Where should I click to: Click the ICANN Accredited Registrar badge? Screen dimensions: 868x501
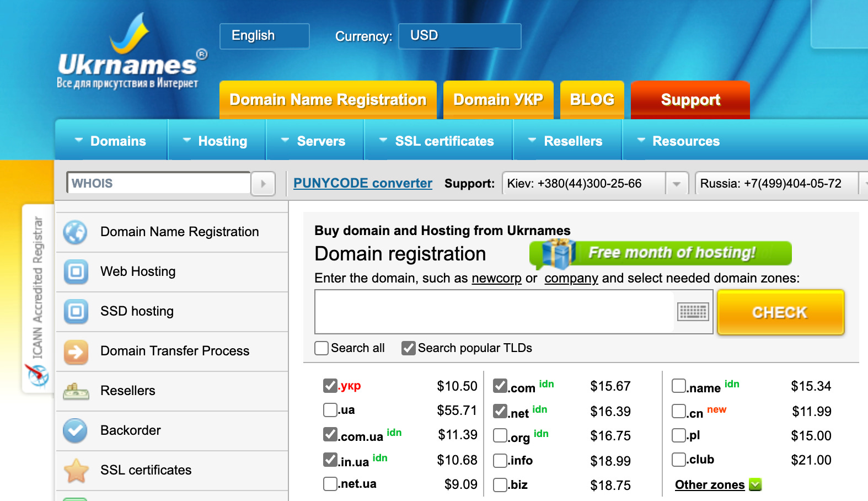(37, 298)
